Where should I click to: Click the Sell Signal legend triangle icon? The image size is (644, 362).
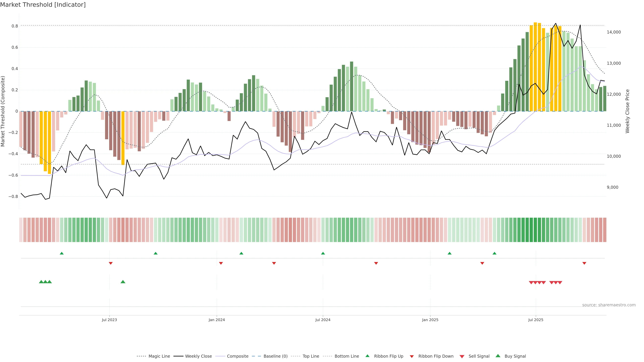click(462, 356)
